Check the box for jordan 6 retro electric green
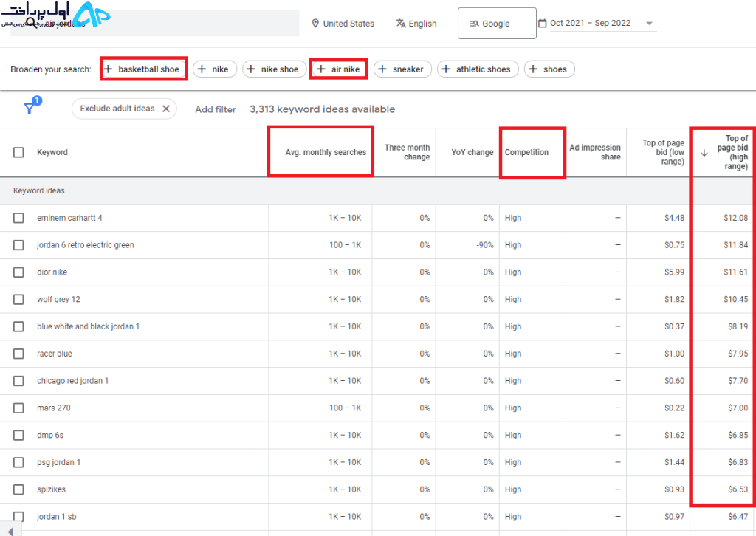This screenshot has width=756, height=536. [x=18, y=245]
